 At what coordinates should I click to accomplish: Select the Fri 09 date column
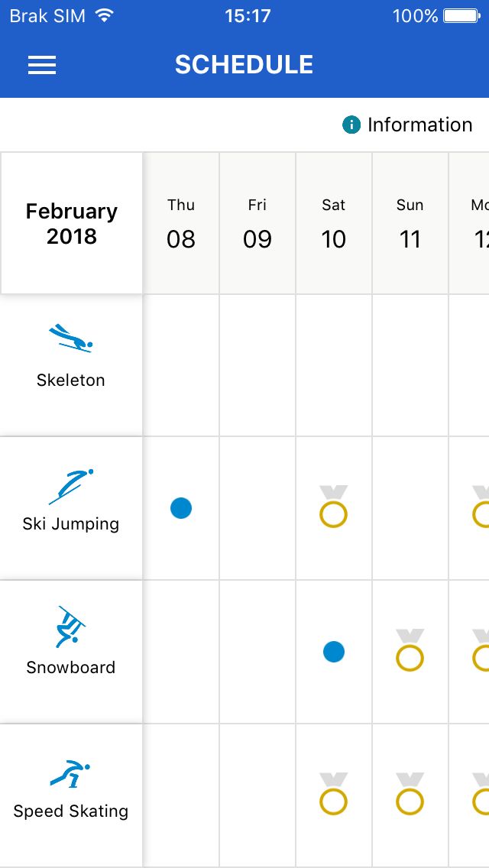pyautogui.click(x=257, y=224)
